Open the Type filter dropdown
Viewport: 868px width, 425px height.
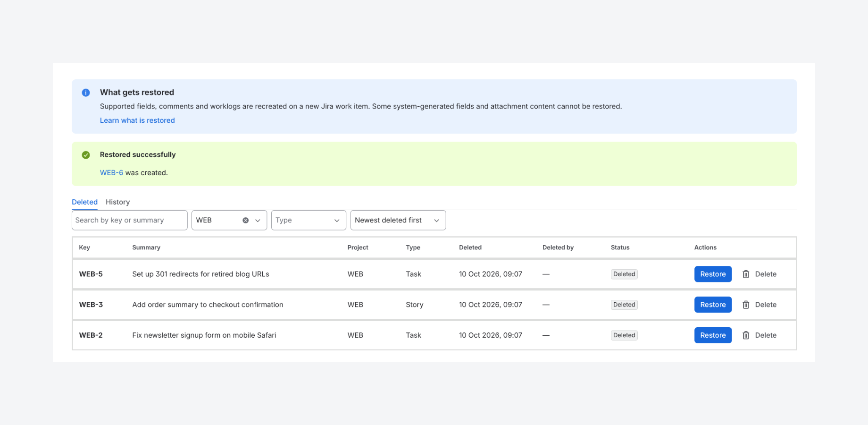click(x=309, y=221)
